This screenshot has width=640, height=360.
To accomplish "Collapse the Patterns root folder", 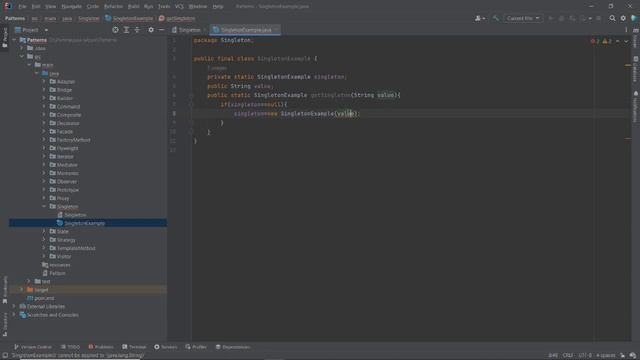I will [14, 40].
